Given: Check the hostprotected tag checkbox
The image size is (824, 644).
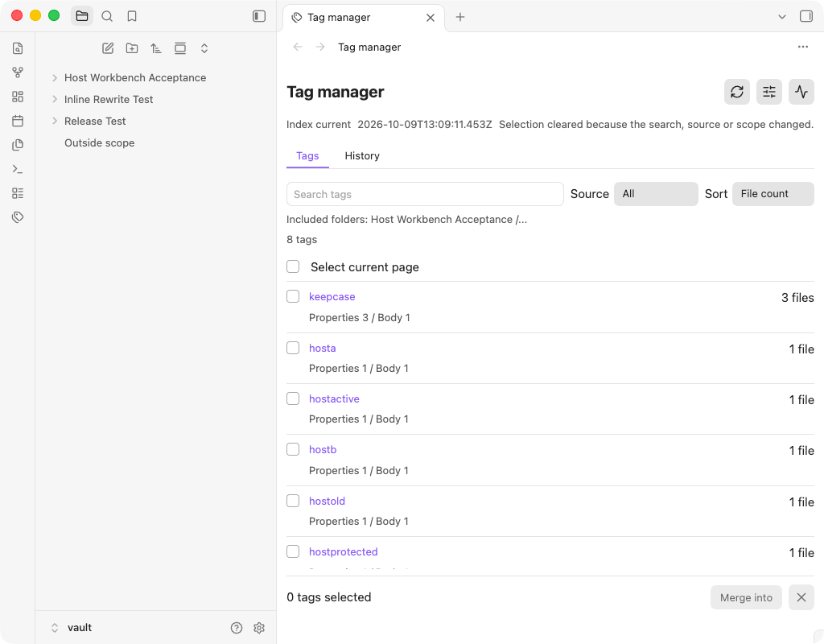Looking at the screenshot, I should point(293,551).
